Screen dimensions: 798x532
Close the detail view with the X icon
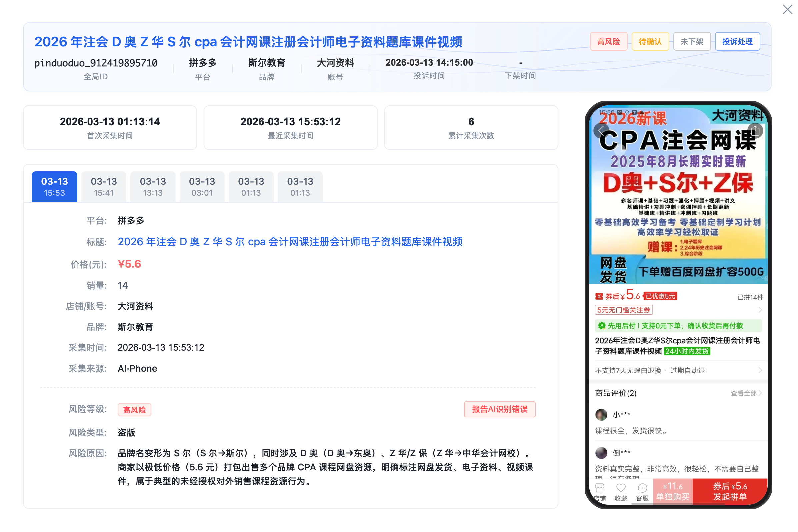click(787, 9)
